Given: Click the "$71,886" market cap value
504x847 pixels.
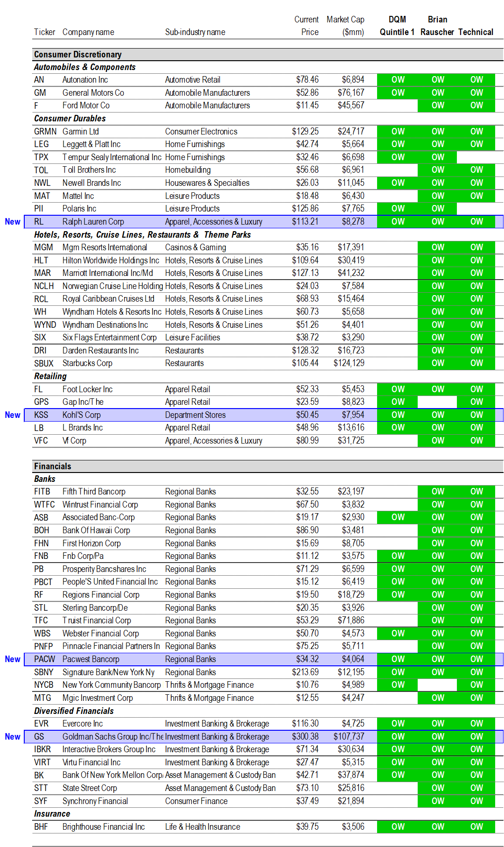Looking at the screenshot, I should (351, 621).
